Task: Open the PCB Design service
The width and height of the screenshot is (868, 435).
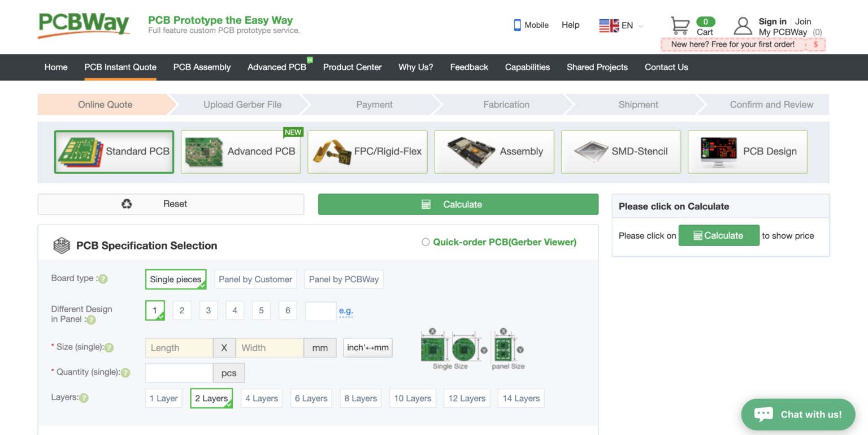Action: click(x=747, y=152)
